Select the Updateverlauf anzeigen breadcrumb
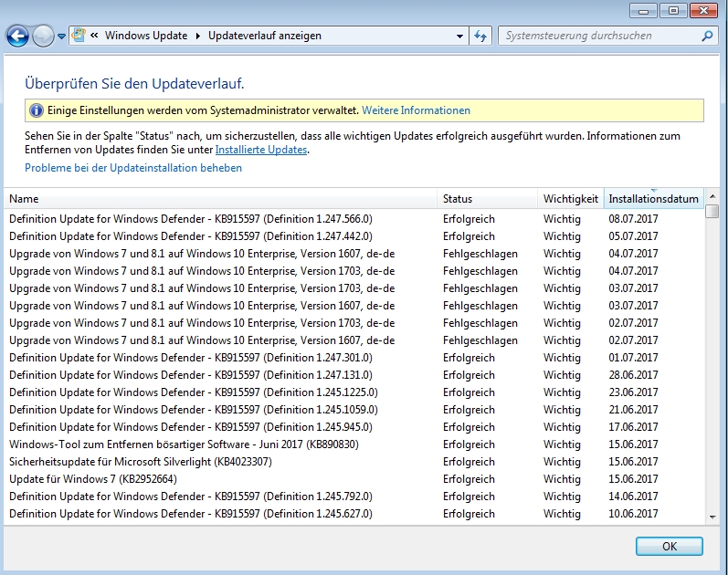The image size is (728, 575). pos(265,36)
